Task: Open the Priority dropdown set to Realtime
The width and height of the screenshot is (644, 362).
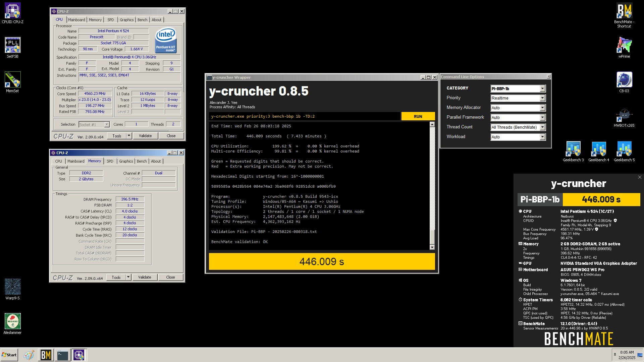Action: point(518,98)
